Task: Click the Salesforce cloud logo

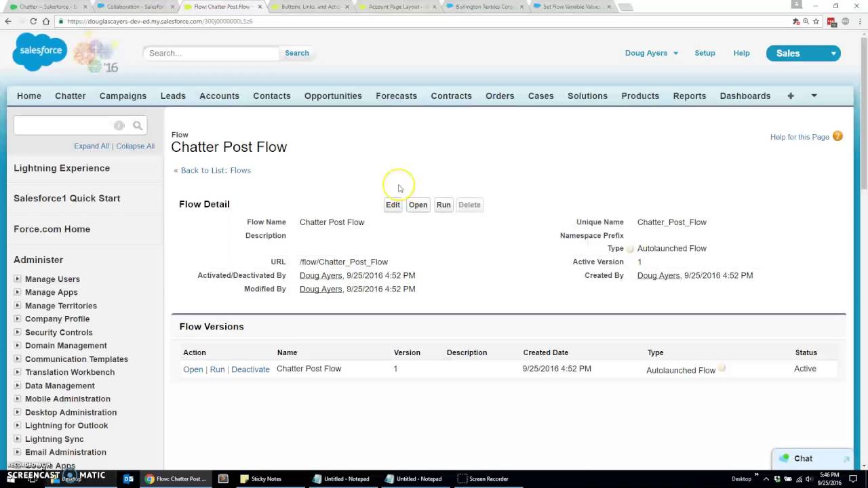Action: tap(40, 51)
